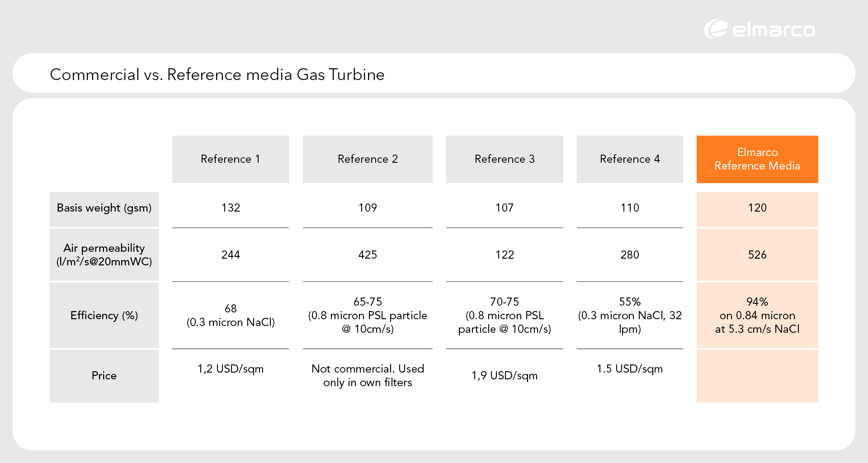868x463 pixels.
Task: Select the 1,2 USD/sqm price cell
Action: click(231, 369)
